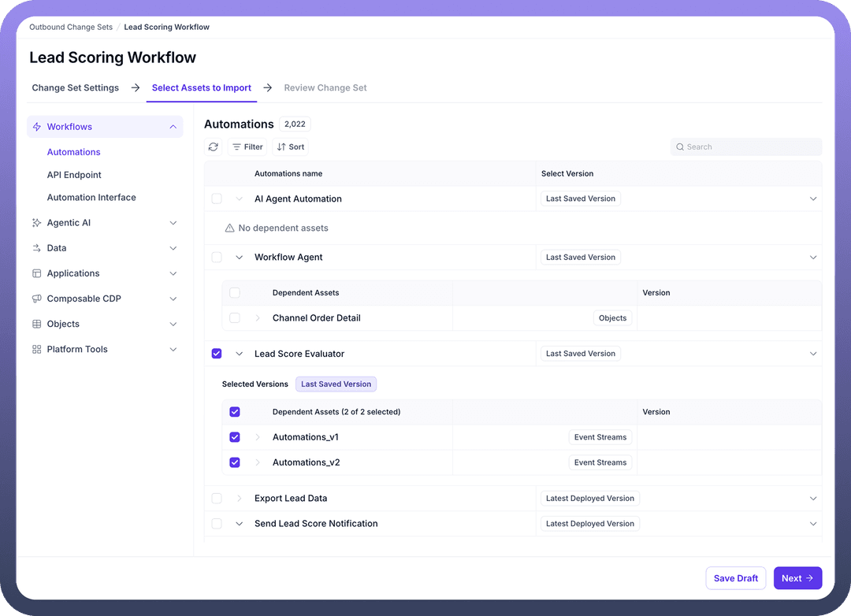Image resolution: width=851 pixels, height=616 pixels.
Task: Expand the Export Lead Data row
Action: 240,499
